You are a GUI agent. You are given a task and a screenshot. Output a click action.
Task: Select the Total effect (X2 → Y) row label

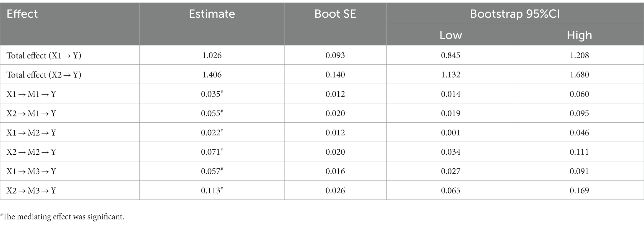pyautogui.click(x=44, y=75)
